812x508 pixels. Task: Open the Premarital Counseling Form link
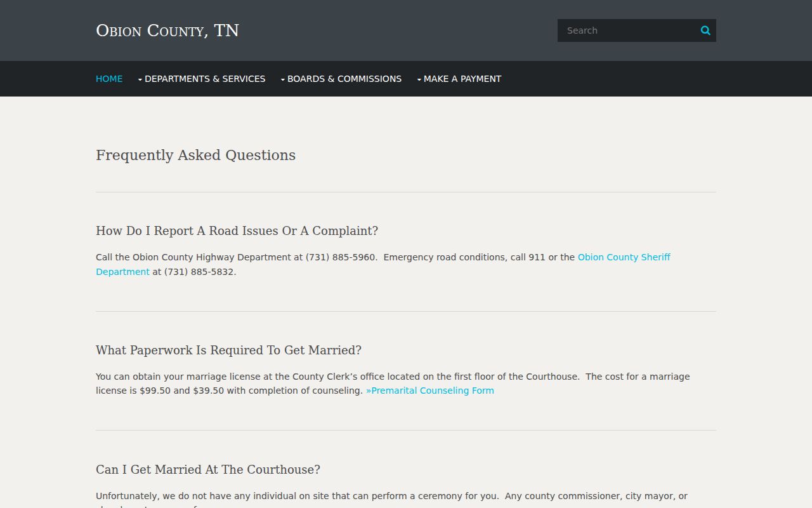(x=430, y=391)
